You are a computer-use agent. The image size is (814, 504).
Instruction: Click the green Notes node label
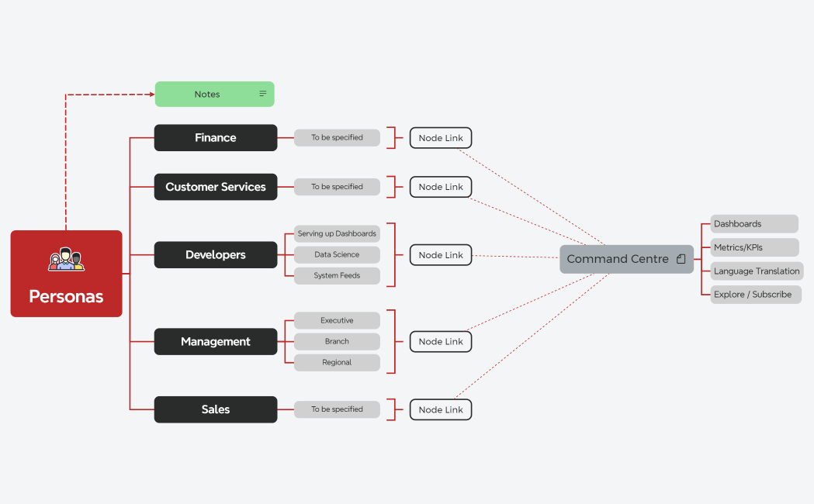pos(207,94)
